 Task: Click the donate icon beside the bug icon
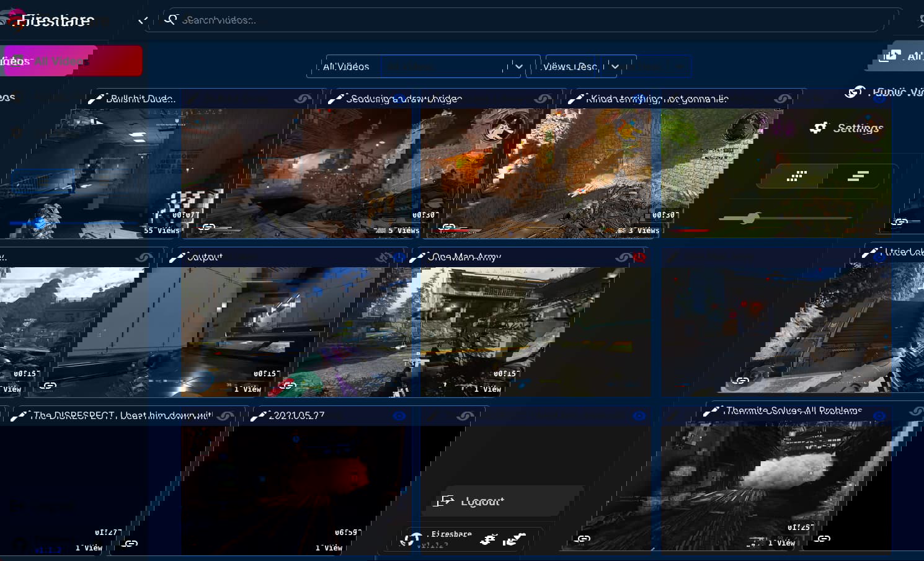[515, 539]
